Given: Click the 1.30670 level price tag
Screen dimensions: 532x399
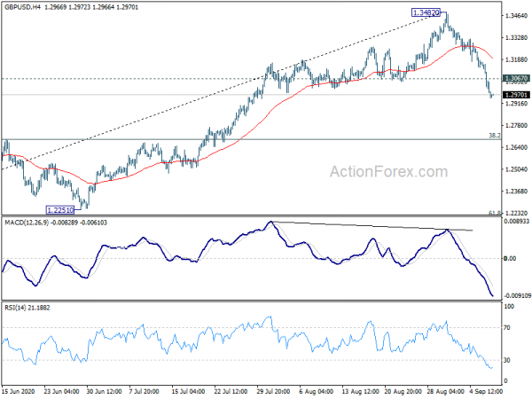Looking at the screenshot, I should [x=516, y=78].
